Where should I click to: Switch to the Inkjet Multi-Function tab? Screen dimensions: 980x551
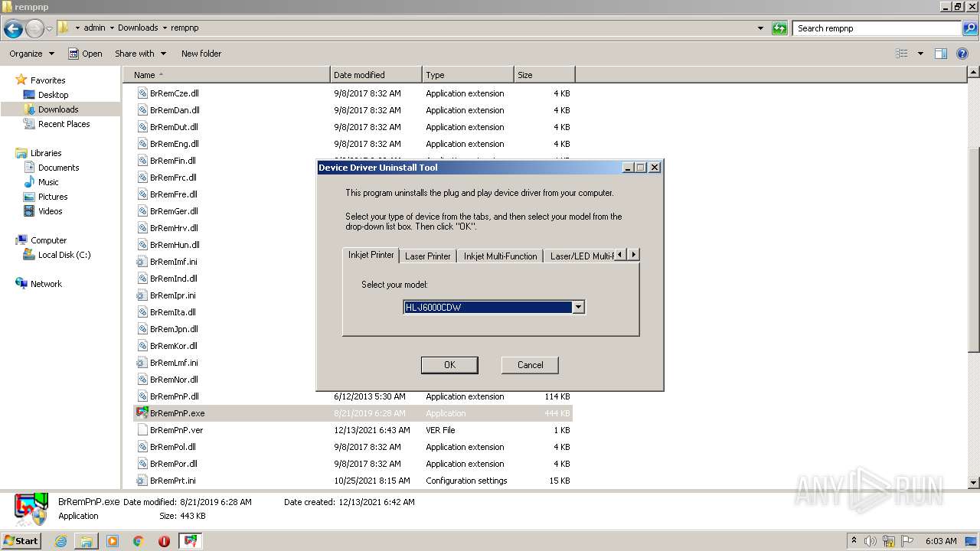500,256
